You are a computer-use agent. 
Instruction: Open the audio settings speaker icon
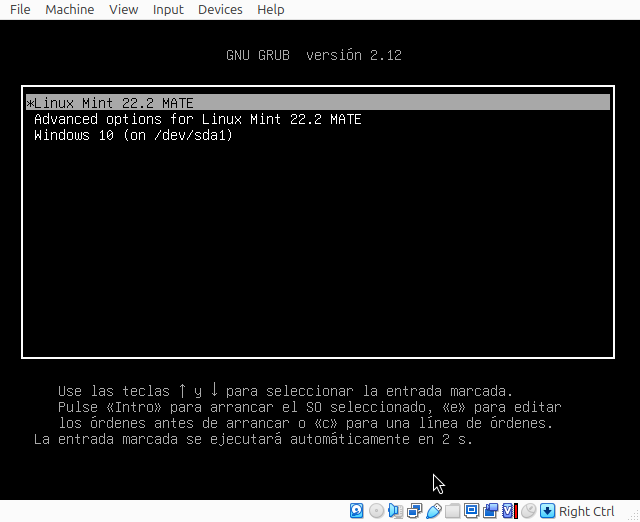pyautogui.click(x=395, y=511)
